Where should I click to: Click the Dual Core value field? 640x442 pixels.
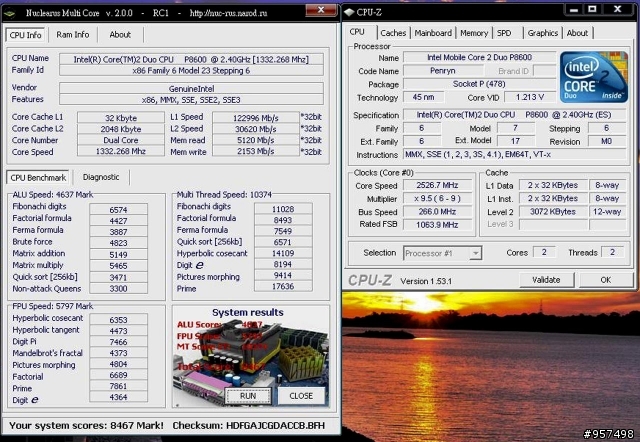coord(121,140)
